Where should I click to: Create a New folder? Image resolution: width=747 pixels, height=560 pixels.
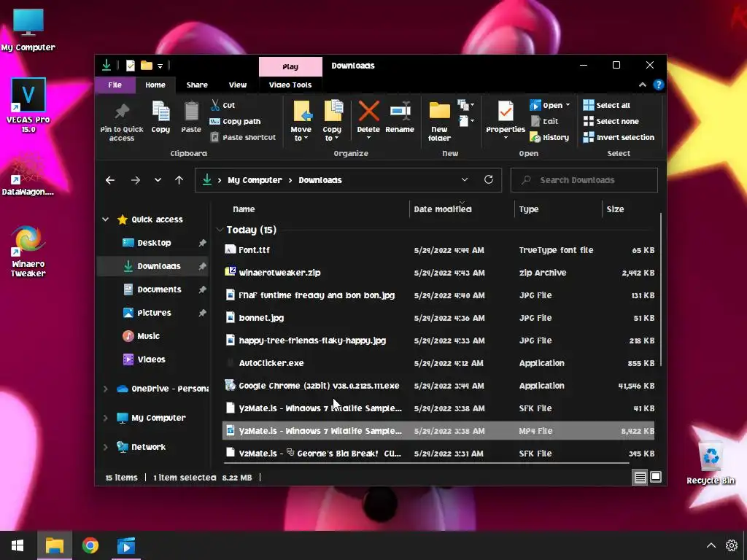pyautogui.click(x=439, y=121)
